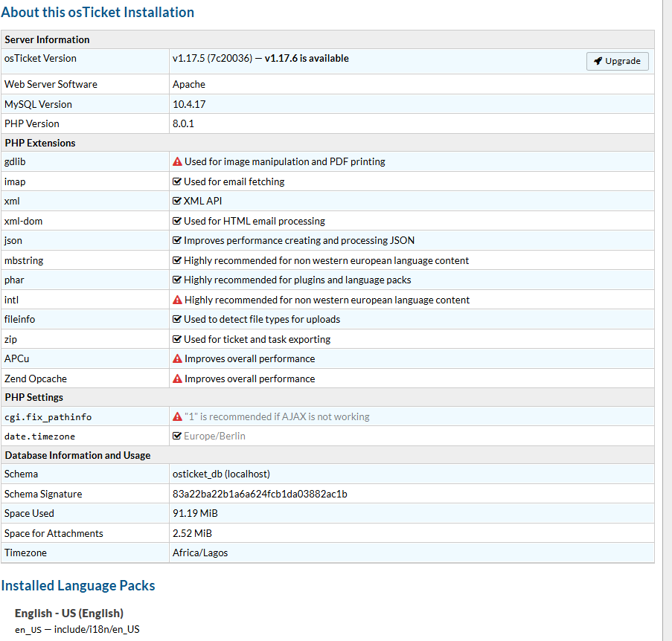This screenshot has width=672, height=641.
Task: Click the Database Information and Usage header
Action: [x=77, y=455]
